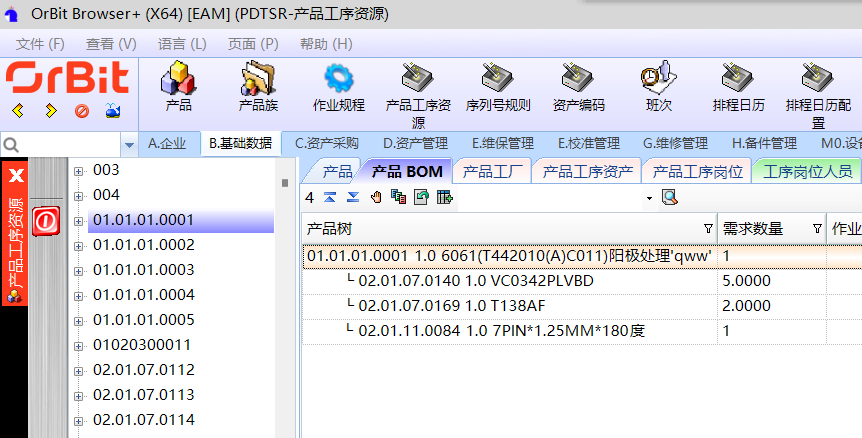This screenshot has height=438, width=862.
Task: Expand tree node 01.01.01.0001
Action: pos(79,221)
